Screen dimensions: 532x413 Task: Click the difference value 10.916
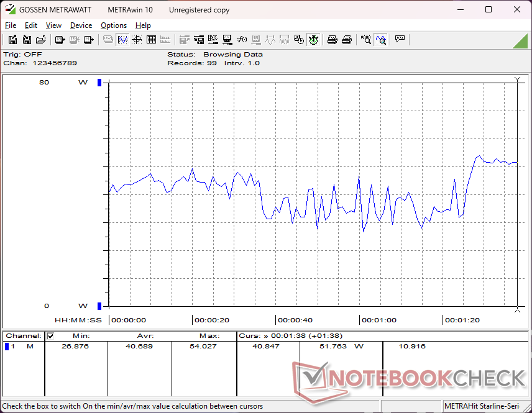point(412,346)
